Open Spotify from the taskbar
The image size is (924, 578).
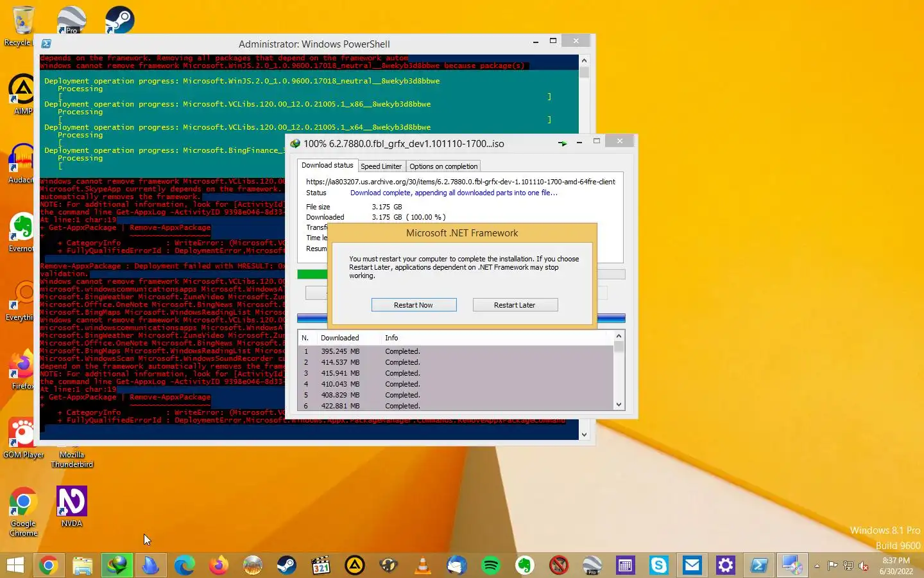click(x=491, y=565)
